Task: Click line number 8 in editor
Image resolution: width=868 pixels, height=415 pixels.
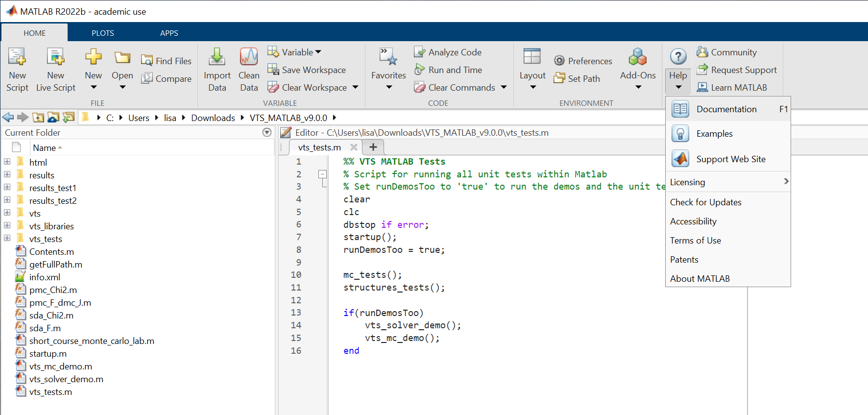Action: tap(299, 250)
